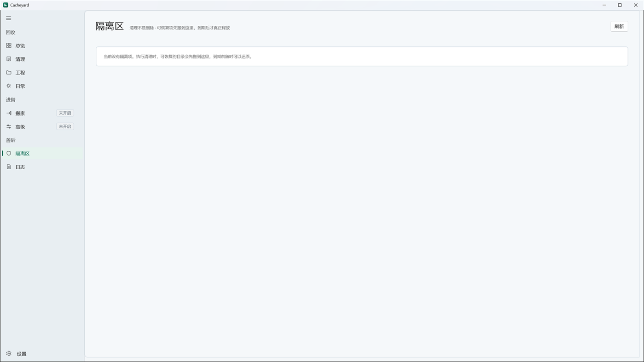
Task: Click the 进阶 section header
Action: 11,100
